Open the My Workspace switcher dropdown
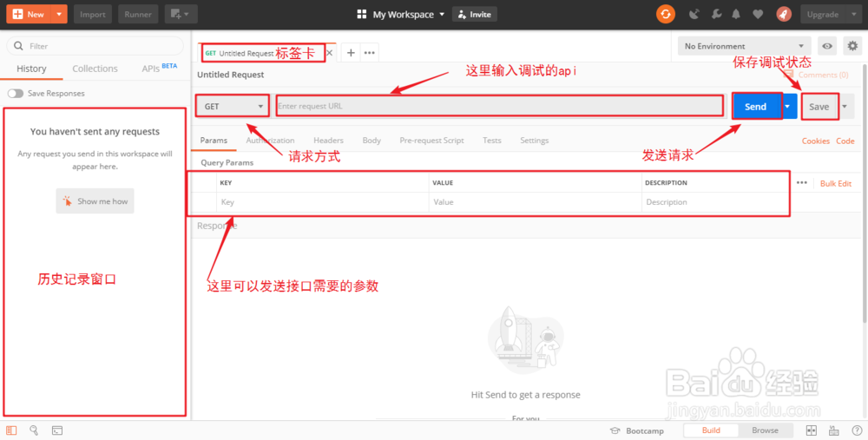 pyautogui.click(x=401, y=15)
